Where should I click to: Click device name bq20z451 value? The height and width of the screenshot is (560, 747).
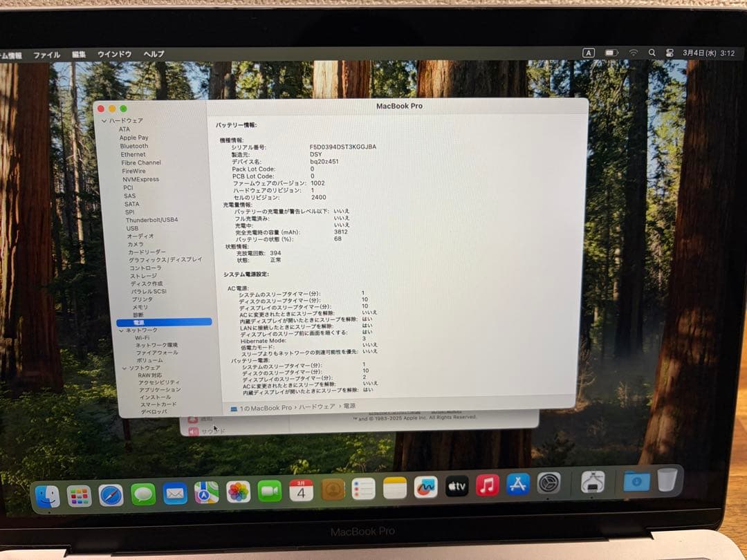(x=324, y=161)
